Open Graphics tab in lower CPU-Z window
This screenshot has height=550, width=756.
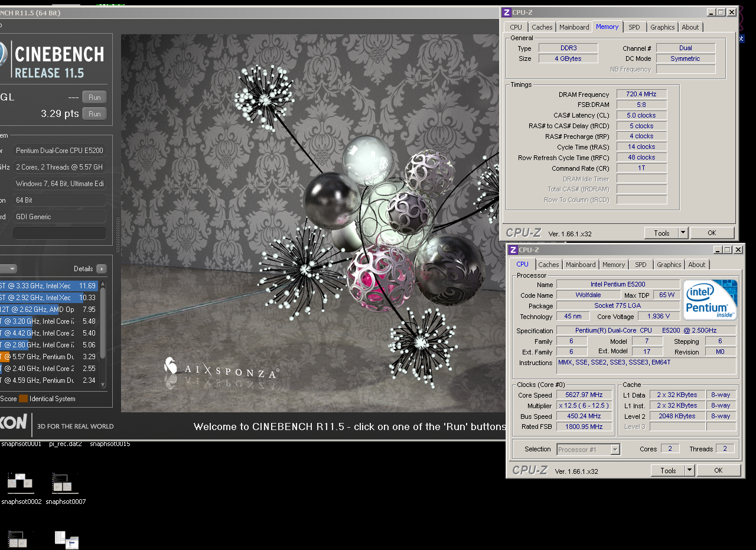click(x=669, y=265)
